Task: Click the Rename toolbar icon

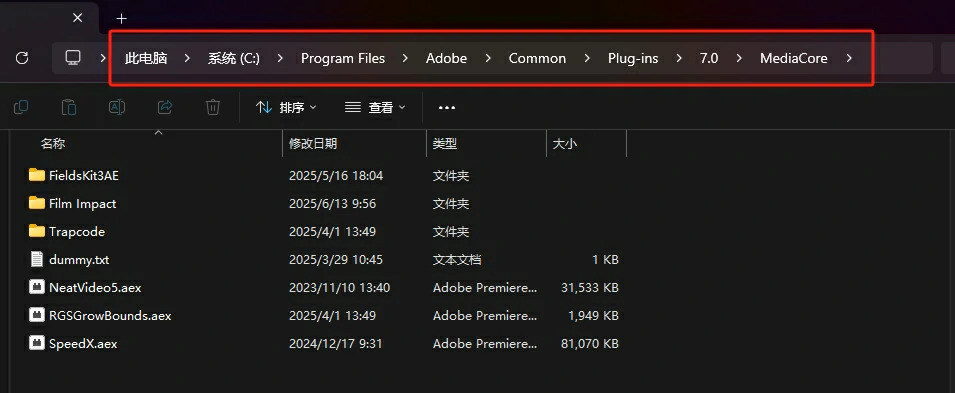Action: 117,107
